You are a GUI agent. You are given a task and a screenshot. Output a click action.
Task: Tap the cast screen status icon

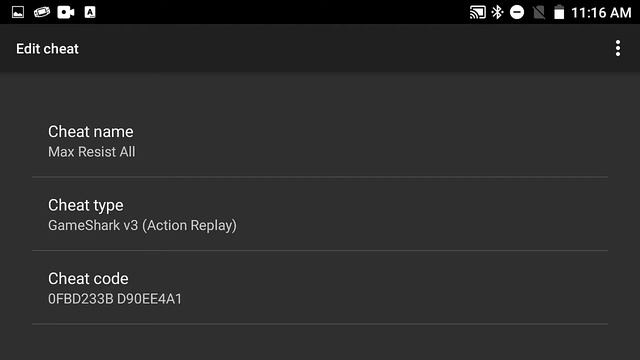478,12
